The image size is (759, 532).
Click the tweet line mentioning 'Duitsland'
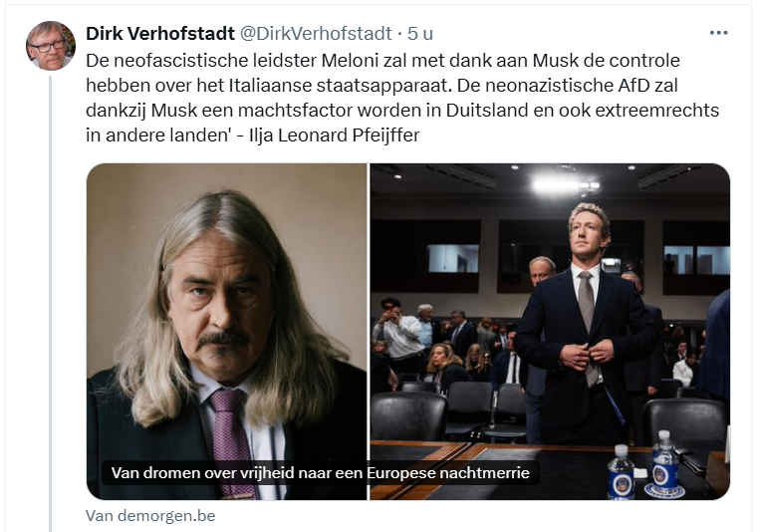[x=402, y=111]
